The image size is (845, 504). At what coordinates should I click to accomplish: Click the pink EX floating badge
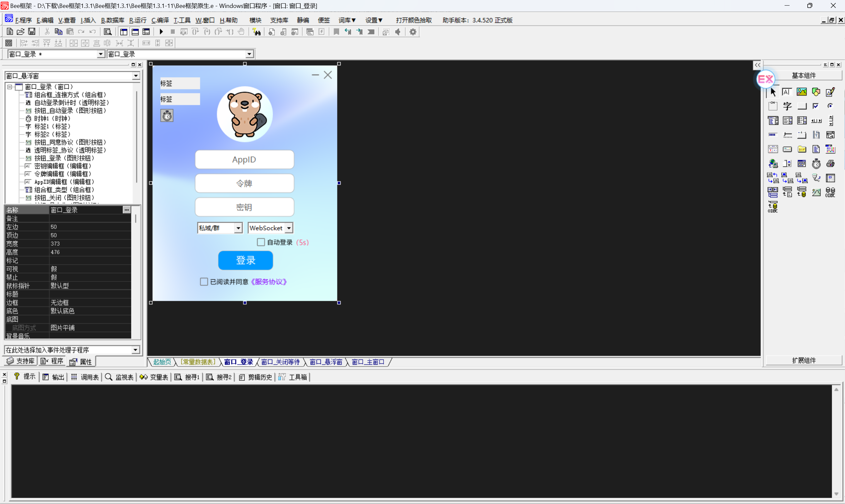pyautogui.click(x=765, y=79)
